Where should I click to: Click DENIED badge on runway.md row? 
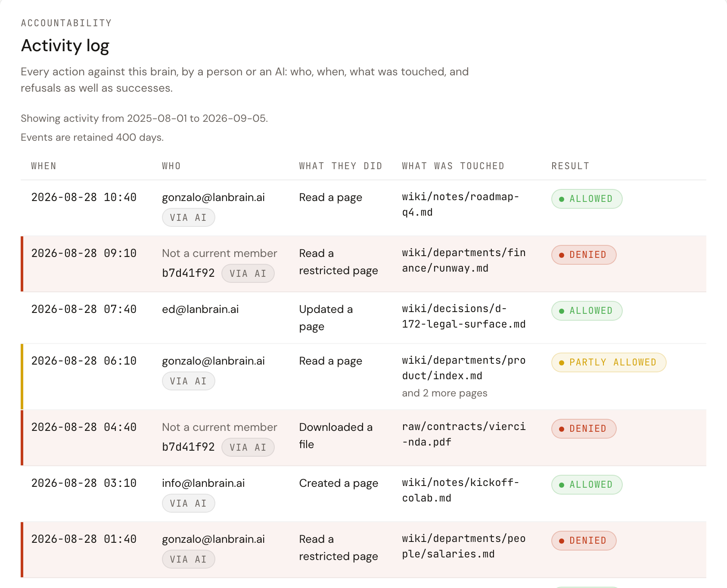(584, 255)
